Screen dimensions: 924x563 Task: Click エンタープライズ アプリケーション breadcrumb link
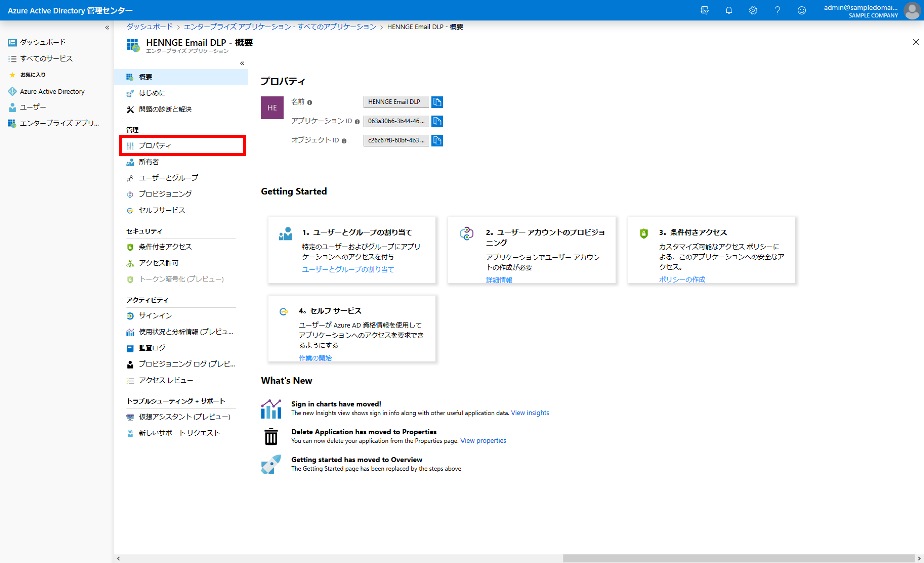tap(280, 27)
